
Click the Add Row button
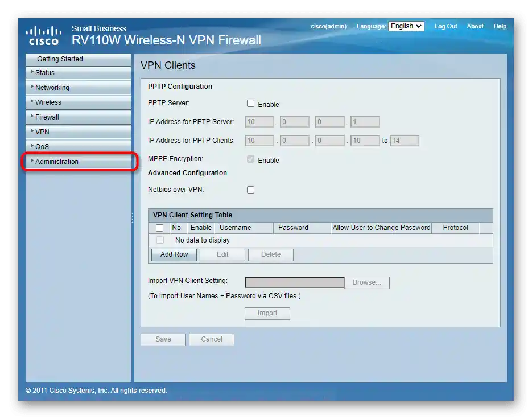174,254
